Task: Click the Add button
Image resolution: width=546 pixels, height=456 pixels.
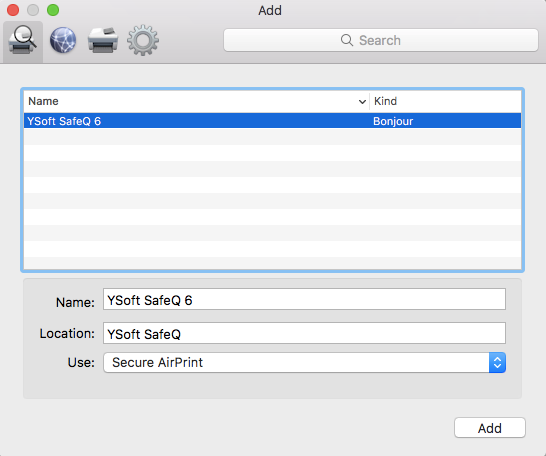Action: [490, 428]
